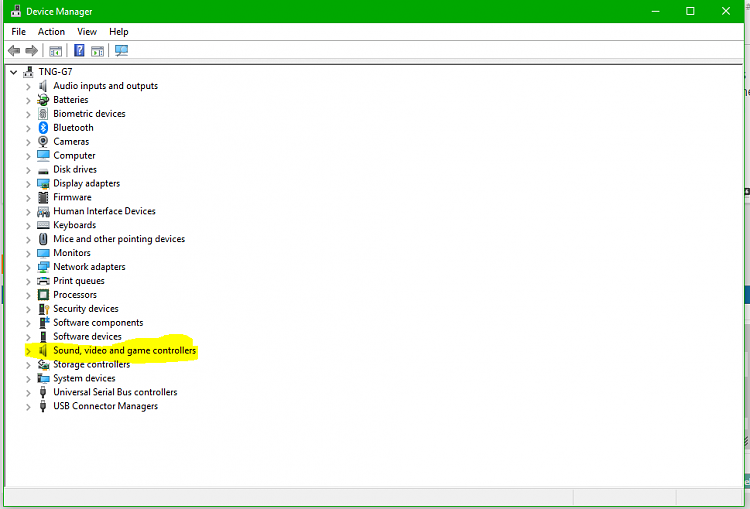
Task: Click the Computer monitor icon
Action: 43,155
